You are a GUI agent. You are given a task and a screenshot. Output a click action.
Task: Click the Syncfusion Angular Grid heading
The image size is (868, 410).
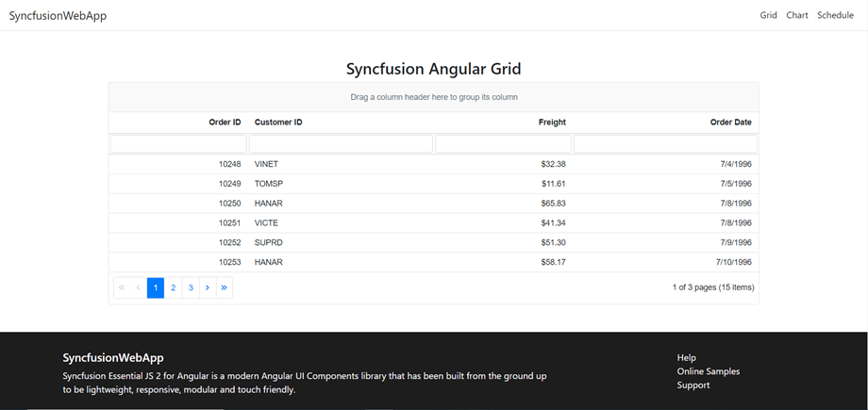[434, 69]
